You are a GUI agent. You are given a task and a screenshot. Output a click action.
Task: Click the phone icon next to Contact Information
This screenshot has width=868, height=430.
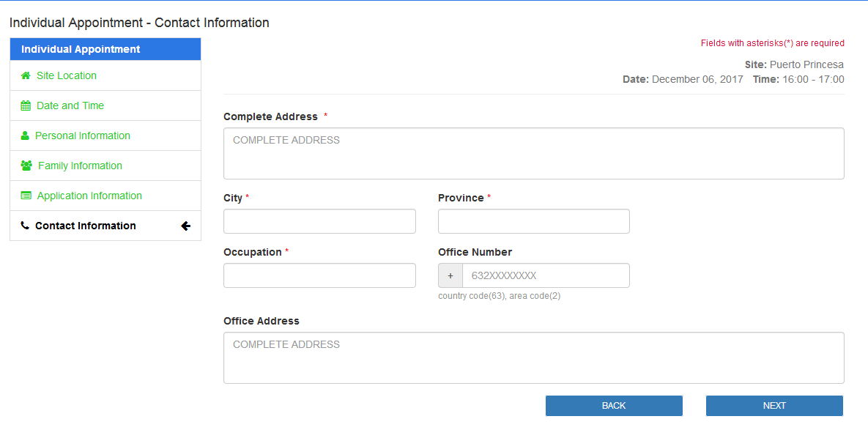[x=24, y=226]
